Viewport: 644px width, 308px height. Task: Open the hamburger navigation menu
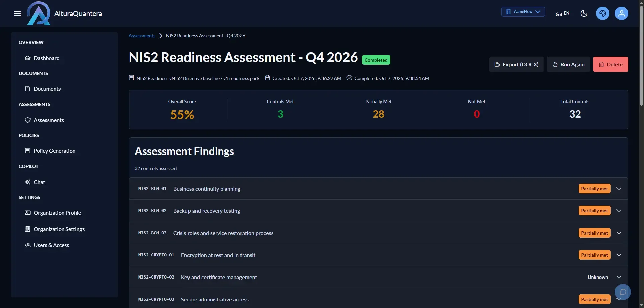pos(17,13)
